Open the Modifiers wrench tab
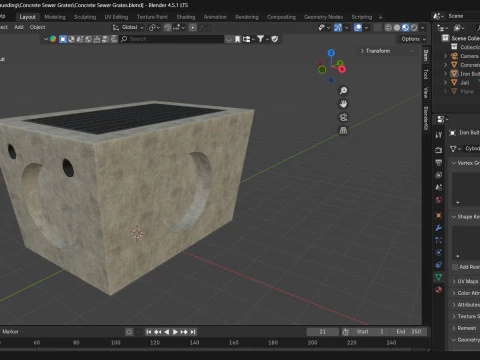 click(x=439, y=228)
